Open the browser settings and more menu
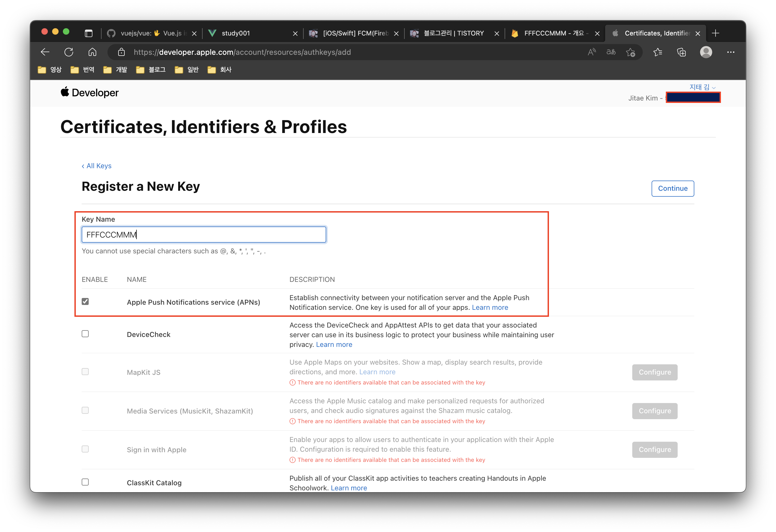Viewport: 776px width, 532px height. click(x=731, y=52)
